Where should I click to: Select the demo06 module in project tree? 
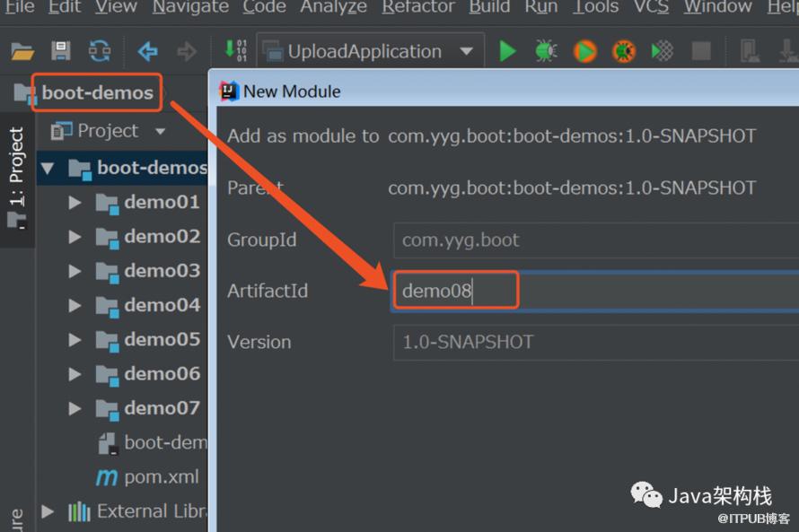162,374
